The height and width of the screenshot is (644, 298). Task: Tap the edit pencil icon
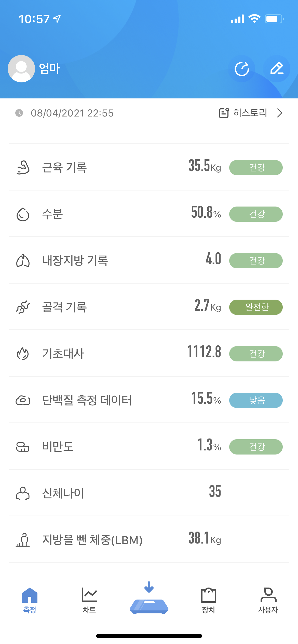coord(276,69)
